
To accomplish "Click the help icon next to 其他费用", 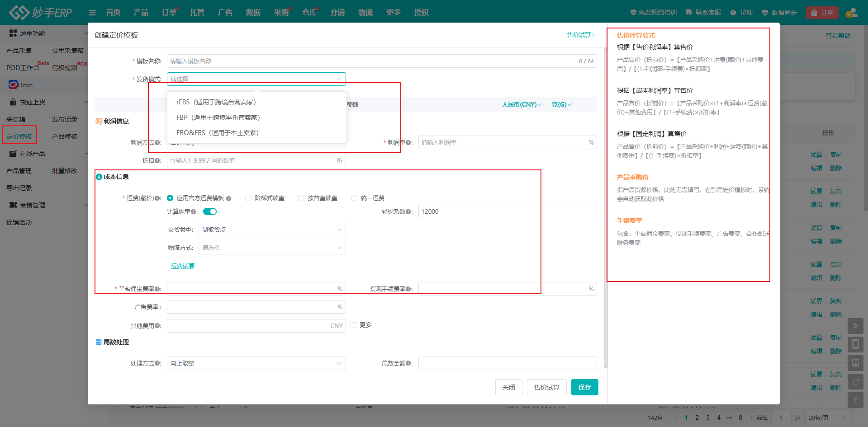I will click(158, 326).
